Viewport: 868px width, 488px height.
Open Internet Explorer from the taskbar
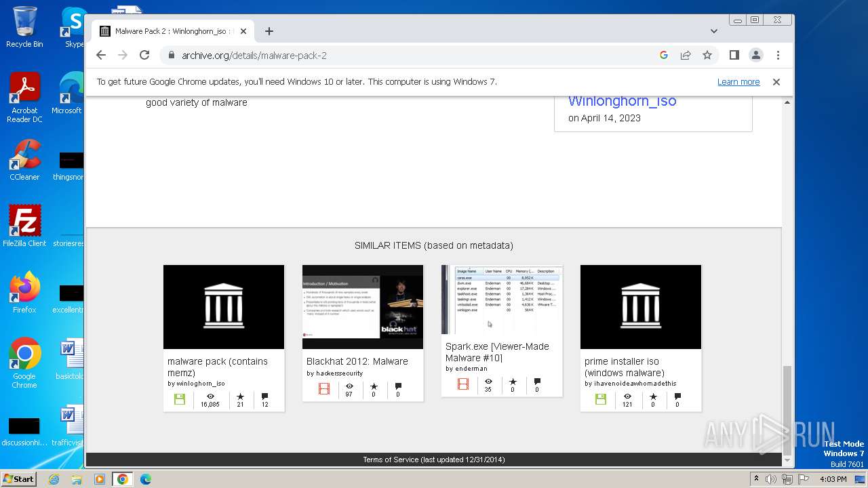54,479
